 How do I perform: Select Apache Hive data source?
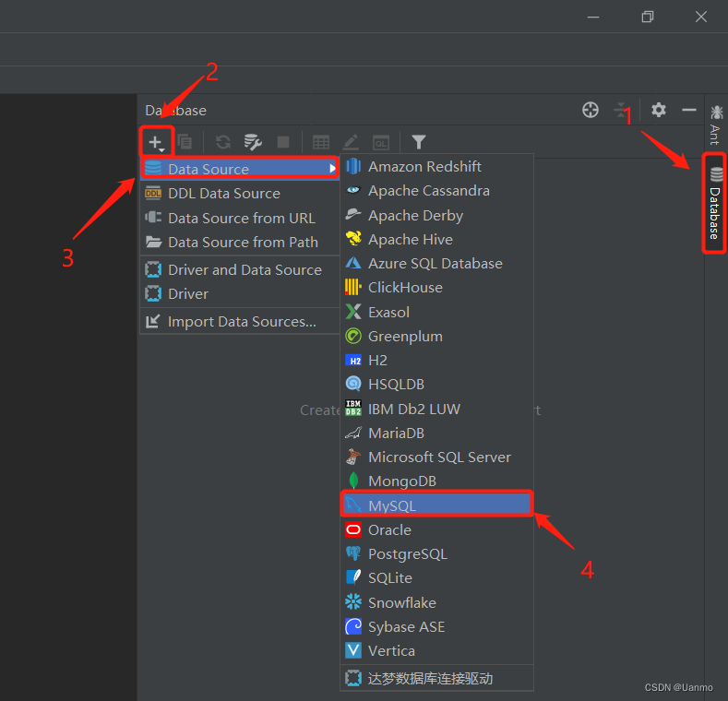[x=437, y=239]
